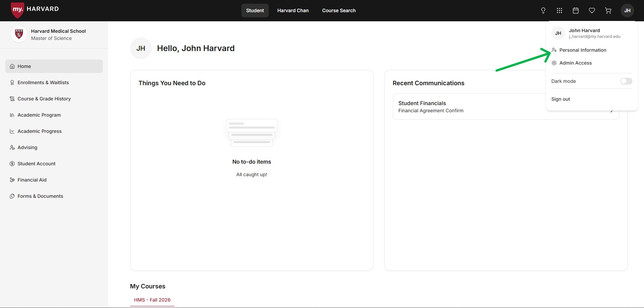Select the HMS - Fall 2026 tab

152,300
